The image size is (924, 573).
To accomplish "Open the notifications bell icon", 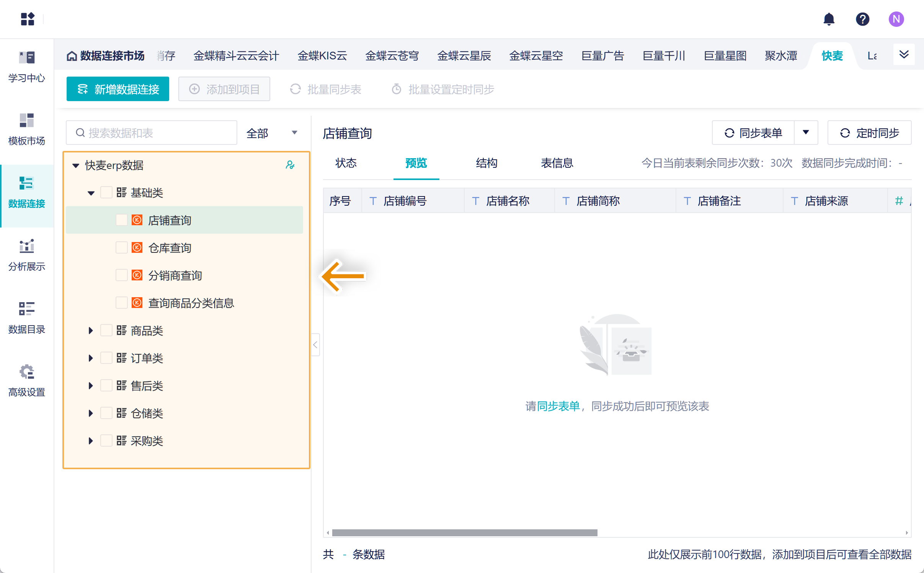I will click(x=829, y=19).
